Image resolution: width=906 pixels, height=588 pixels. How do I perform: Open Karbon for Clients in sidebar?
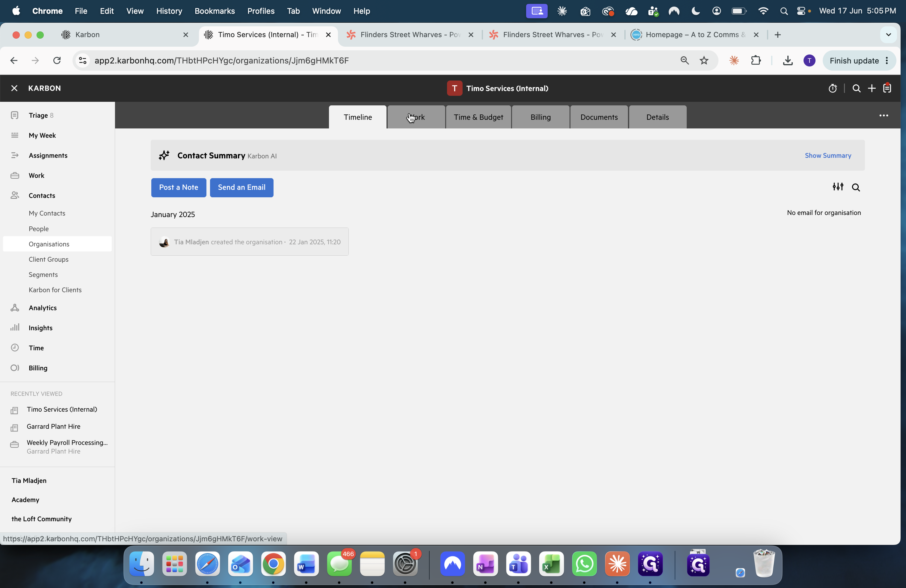55,290
